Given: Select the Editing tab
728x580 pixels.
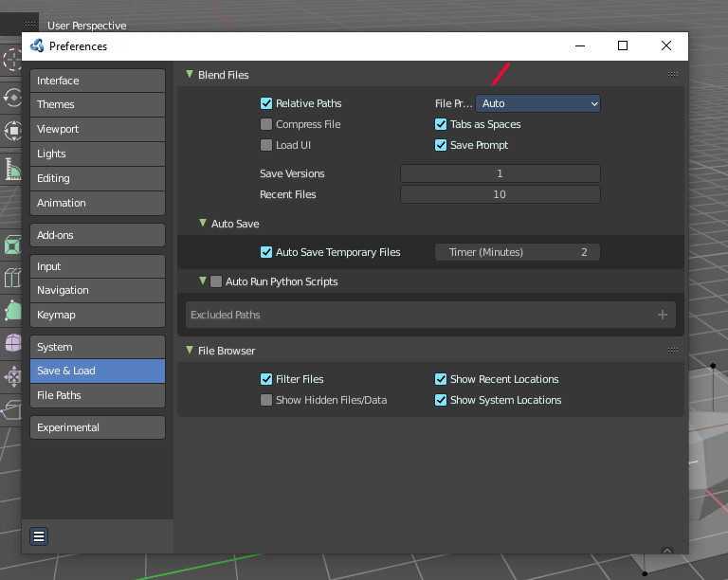Looking at the screenshot, I should pyautogui.click(x=98, y=178).
